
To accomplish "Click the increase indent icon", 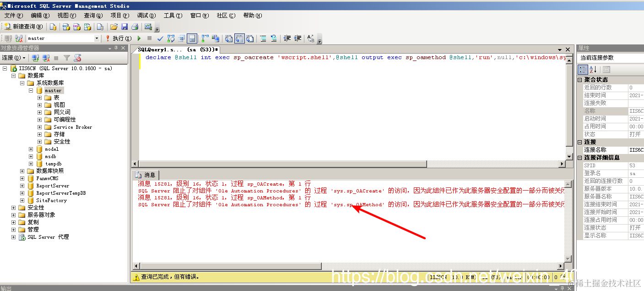I will (298, 38).
